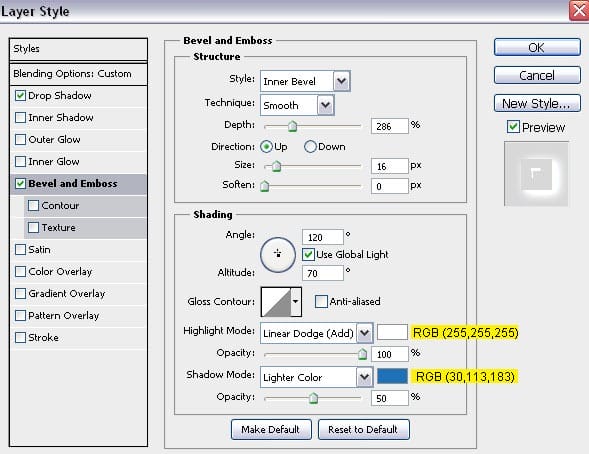Screen dimensions: 589x454
Task: Open the Highlight Mode dropdown
Action: (x=316, y=333)
